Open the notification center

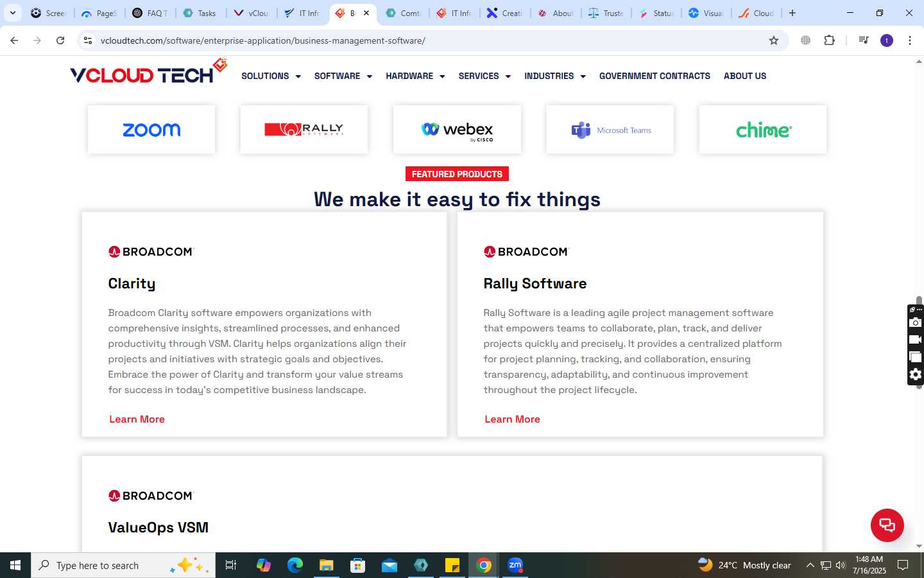pyautogui.click(x=903, y=565)
